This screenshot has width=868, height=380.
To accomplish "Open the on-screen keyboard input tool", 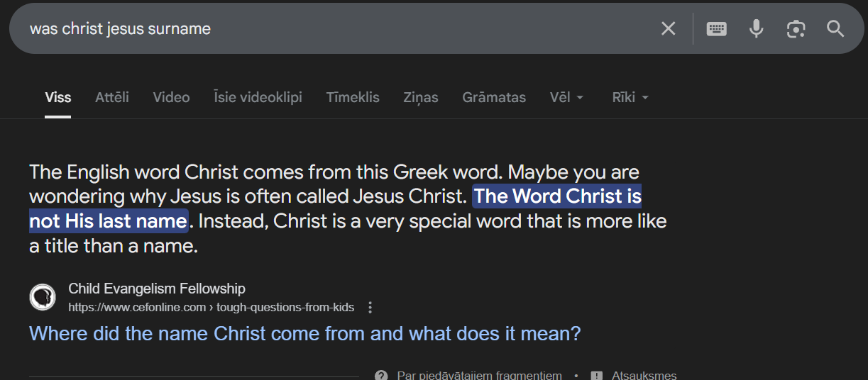I will coord(716,29).
